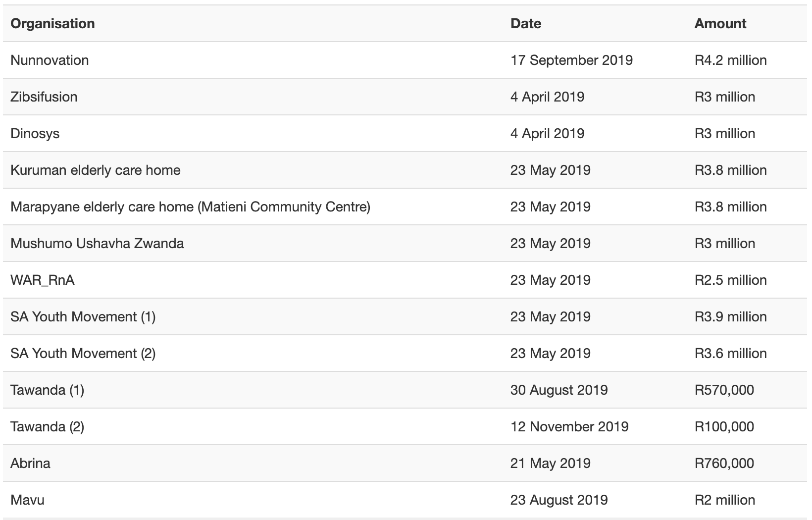Screen dimensions: 812x520
Task: Click the Amount column header
Action: tap(720, 24)
